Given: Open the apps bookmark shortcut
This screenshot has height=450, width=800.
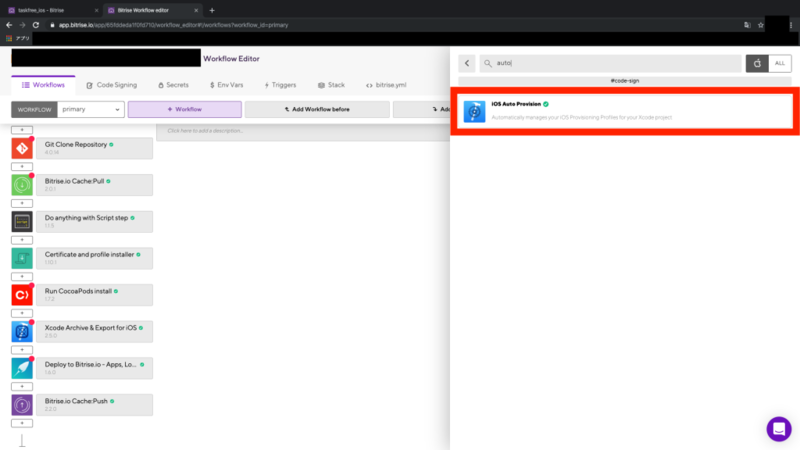Looking at the screenshot, I should (x=18, y=38).
